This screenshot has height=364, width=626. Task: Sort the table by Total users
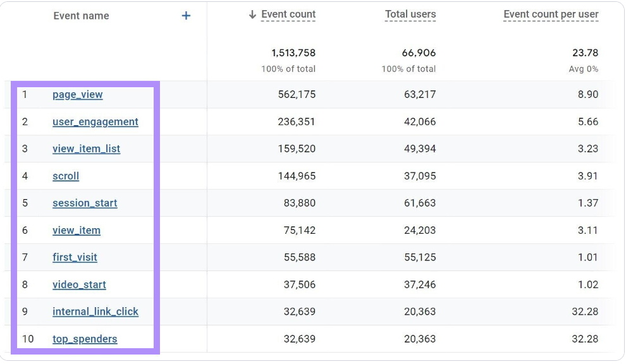410,14
